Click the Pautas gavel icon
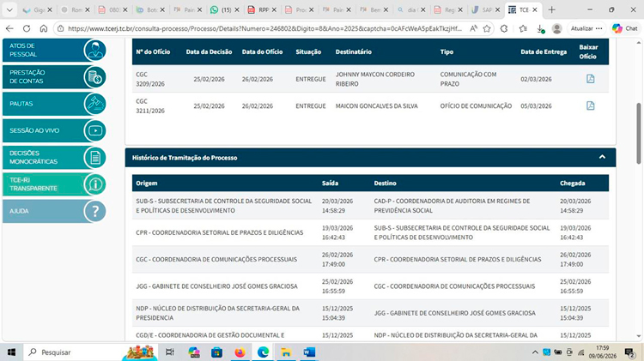 94,104
